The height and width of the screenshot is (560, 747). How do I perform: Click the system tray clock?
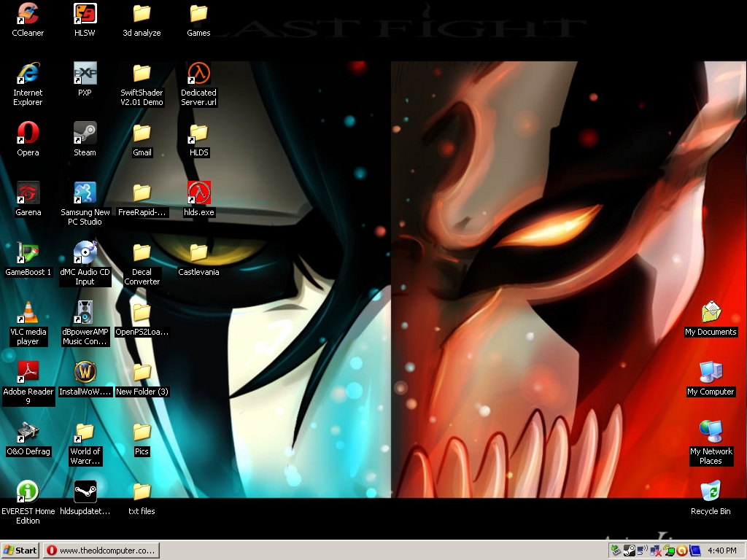point(721,551)
